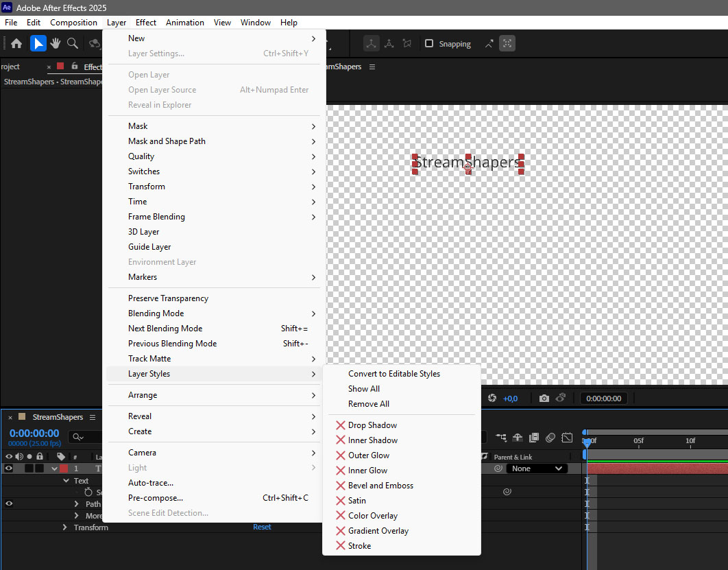This screenshot has width=728, height=570.
Task: Click the snap edges extend icon
Action: (x=489, y=44)
